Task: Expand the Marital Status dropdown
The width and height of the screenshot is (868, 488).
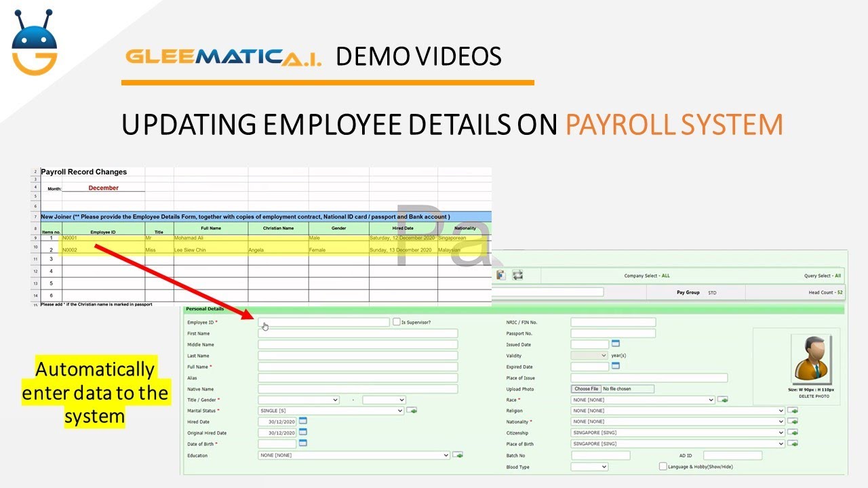Action: pos(331,411)
